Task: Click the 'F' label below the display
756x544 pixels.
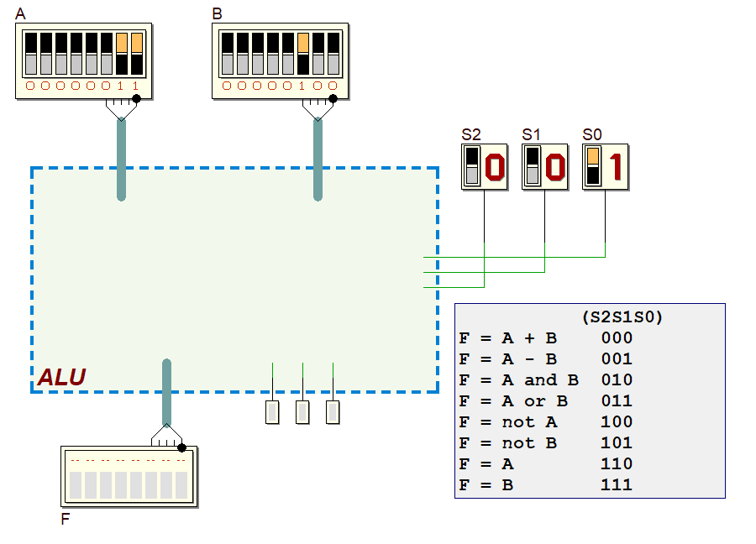Action: [x=66, y=519]
